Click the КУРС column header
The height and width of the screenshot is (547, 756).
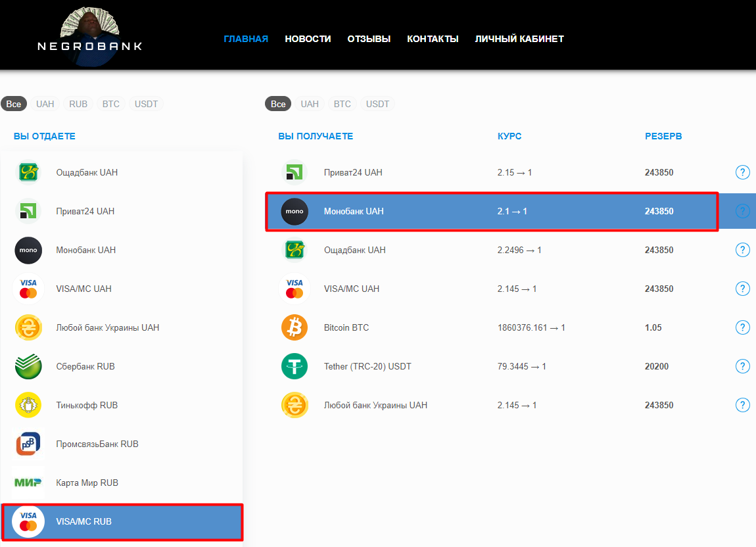509,136
